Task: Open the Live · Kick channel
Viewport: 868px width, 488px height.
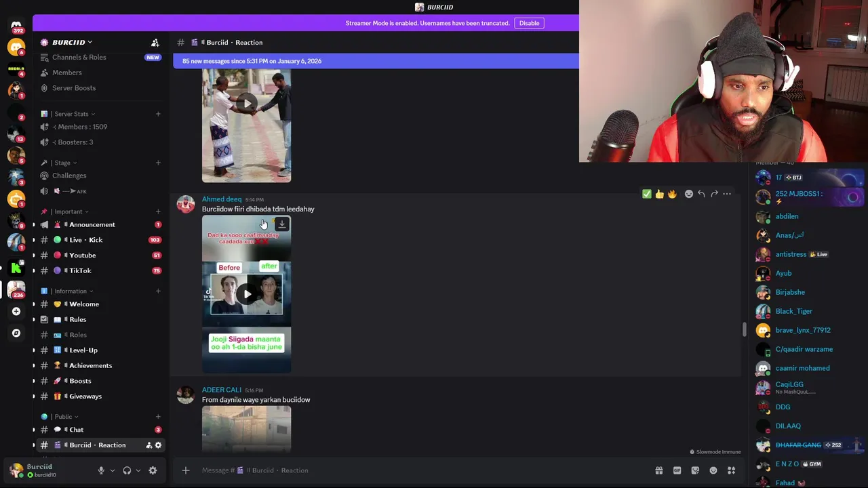Action: point(100,240)
